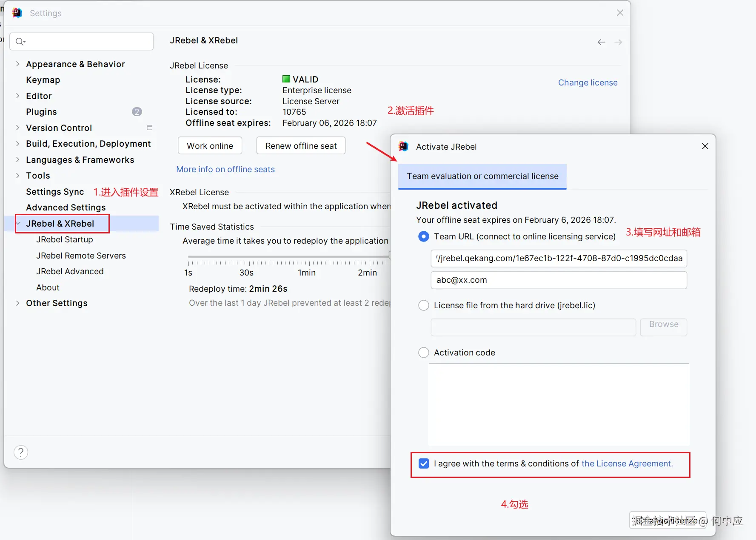This screenshot has width=756, height=540.
Task: Click the redeploy time slider track
Action: coord(289,257)
